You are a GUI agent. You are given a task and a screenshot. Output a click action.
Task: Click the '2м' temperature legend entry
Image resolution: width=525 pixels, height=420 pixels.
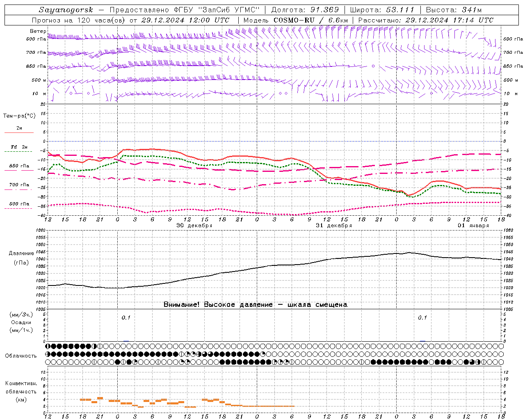(19, 128)
